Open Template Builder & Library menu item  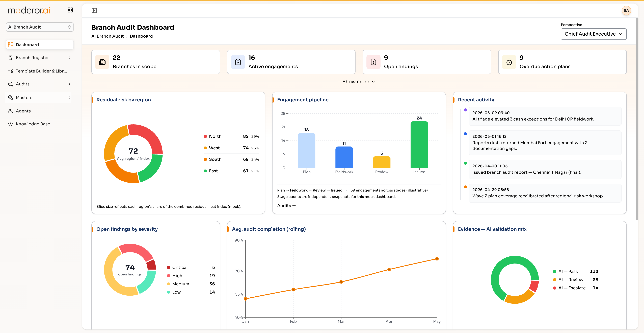[x=40, y=71]
